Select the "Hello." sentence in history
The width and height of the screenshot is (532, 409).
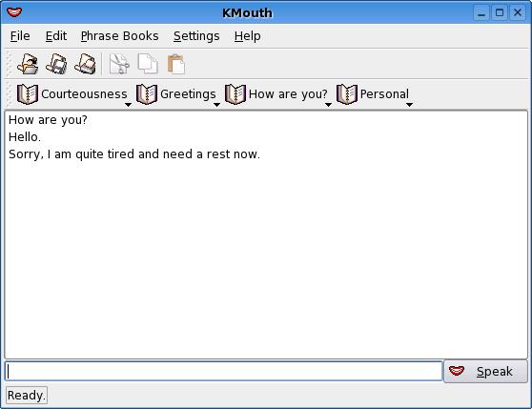click(x=25, y=137)
